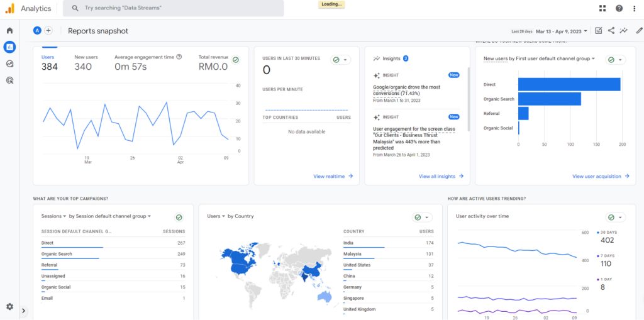644x320 pixels.
Task: Click the View all insights link
Action: tap(441, 176)
